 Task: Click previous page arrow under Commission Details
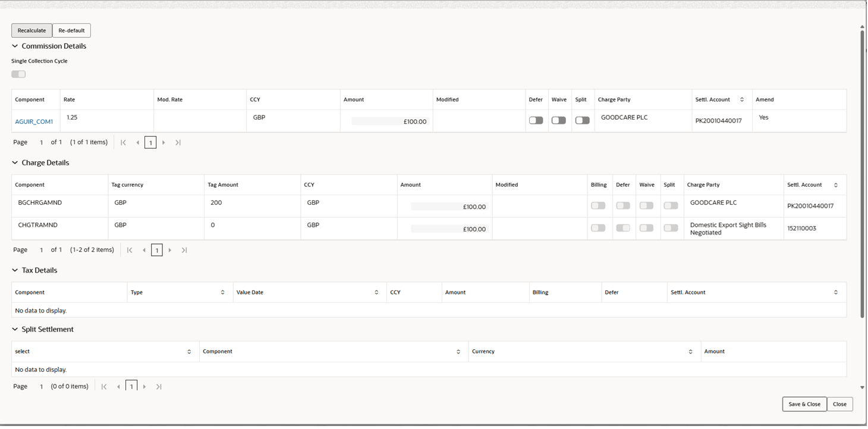[137, 142]
